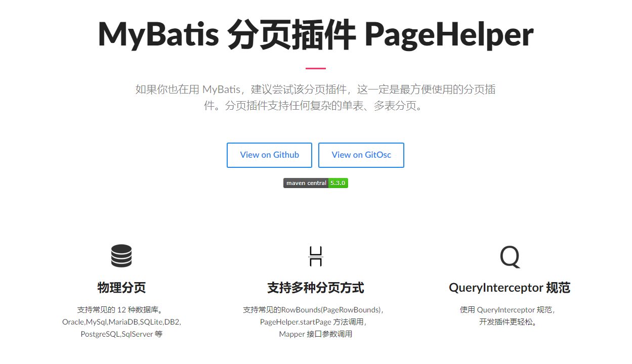Screen dimensions: 632x364
Task: Click the page break icon
Action: (x=315, y=256)
